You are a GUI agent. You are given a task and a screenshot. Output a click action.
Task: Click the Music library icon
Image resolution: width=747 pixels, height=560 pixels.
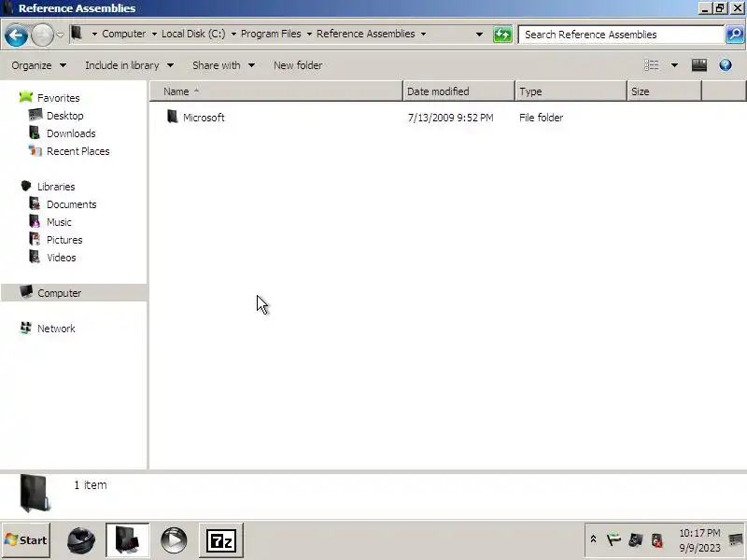[x=35, y=221]
